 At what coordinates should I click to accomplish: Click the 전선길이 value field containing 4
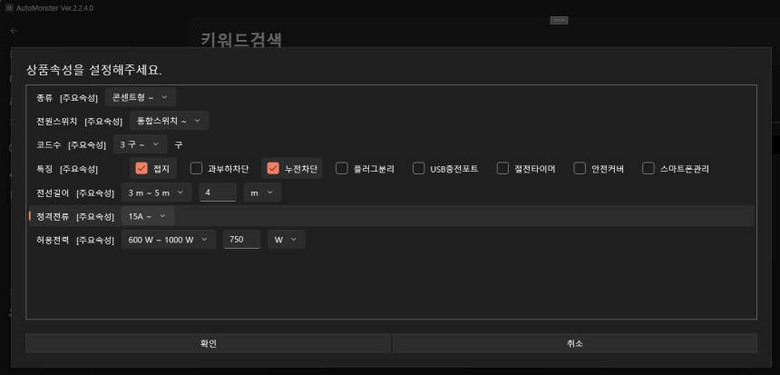coord(218,192)
